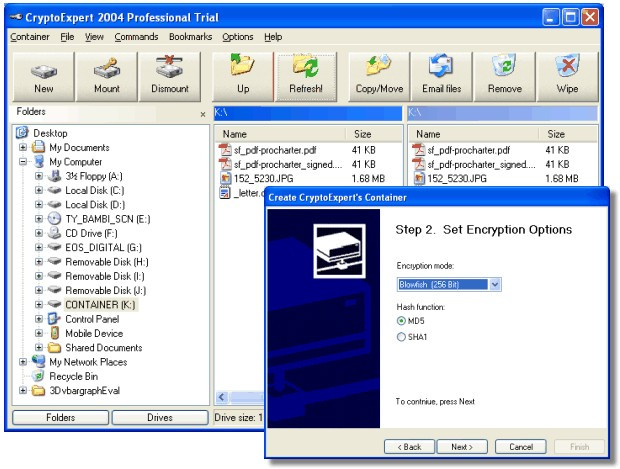Image resolution: width=620 pixels, height=469 pixels.
Task: Collapse the My Computer tree node
Action: click(23, 161)
